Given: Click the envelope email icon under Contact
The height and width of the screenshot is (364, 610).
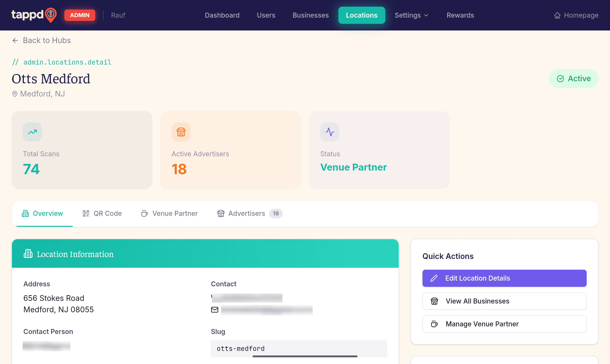Looking at the screenshot, I should click(215, 310).
